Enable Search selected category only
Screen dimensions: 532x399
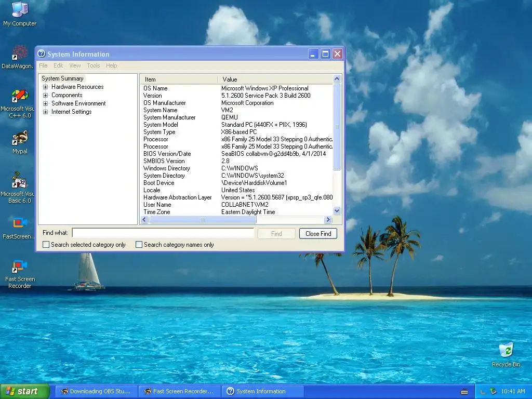tap(46, 245)
